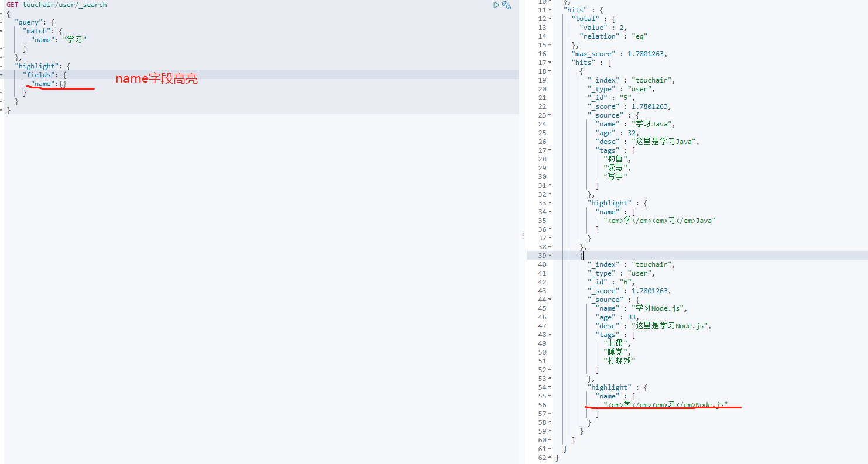Collapse the "_source" fold arrow at line 44
Image resolution: width=868 pixels, height=464 pixels.
550,300
